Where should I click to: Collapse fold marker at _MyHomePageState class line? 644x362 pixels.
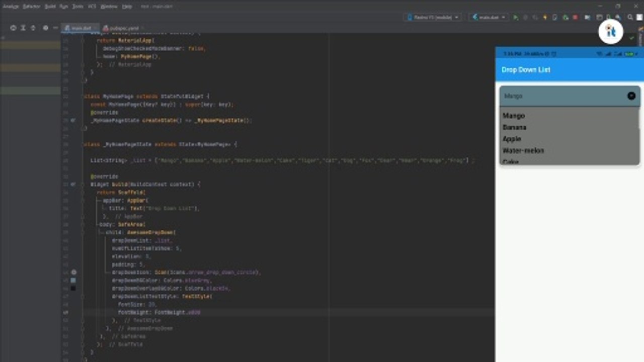(x=84, y=144)
